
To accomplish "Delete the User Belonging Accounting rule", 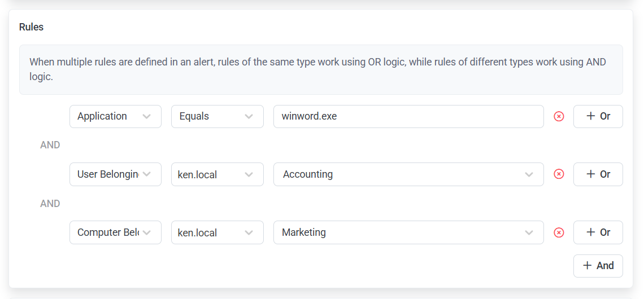I will click(x=559, y=174).
